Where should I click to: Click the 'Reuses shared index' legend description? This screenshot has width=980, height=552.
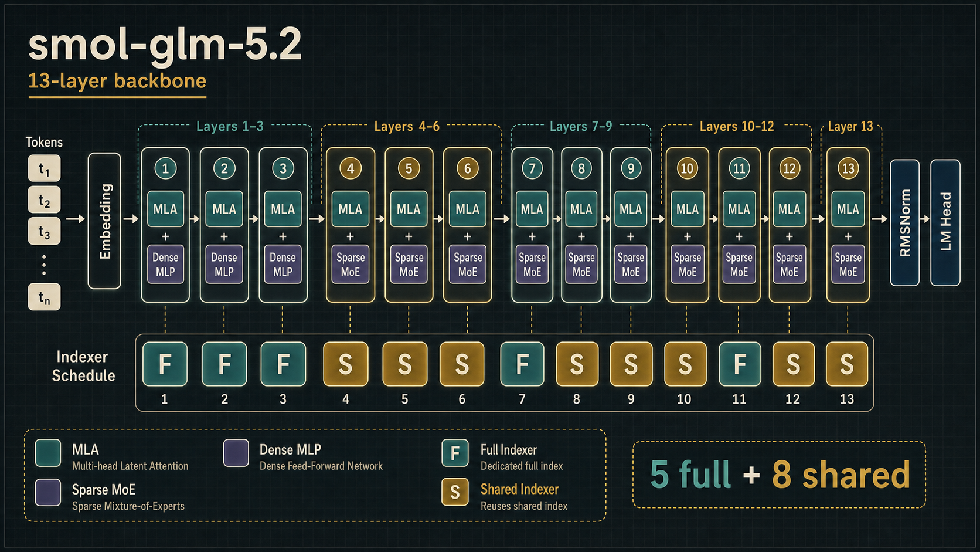point(524,506)
